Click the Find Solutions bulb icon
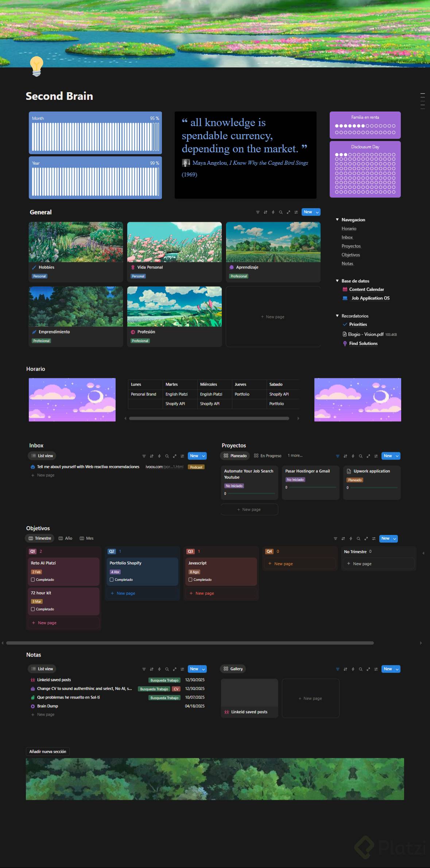430x868 pixels. (345, 344)
